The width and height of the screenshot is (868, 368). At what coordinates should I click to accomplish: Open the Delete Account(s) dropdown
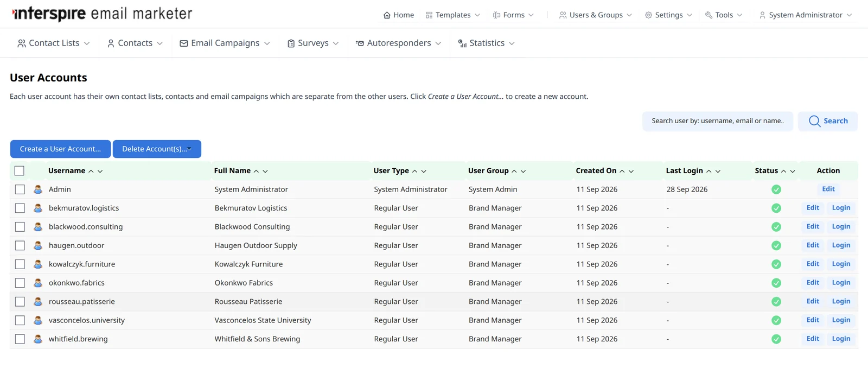coord(157,149)
